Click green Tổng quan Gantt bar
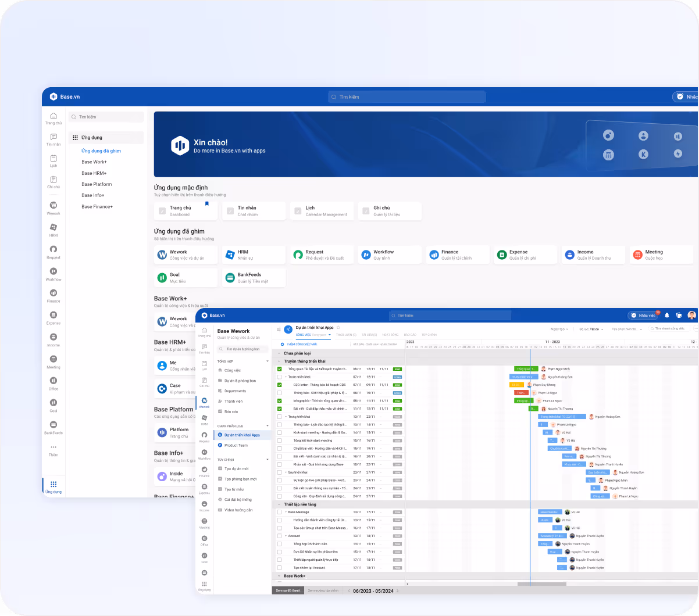Screen dimensions: 699x616 click(526, 369)
